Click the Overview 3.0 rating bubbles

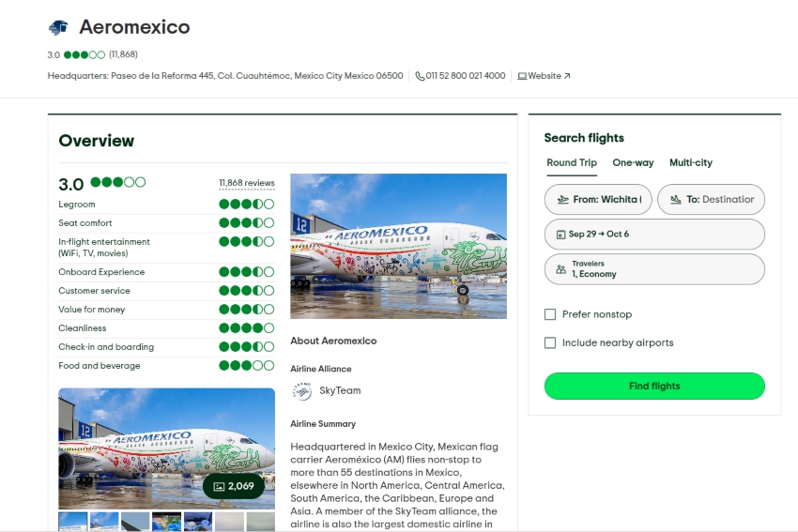(118, 182)
